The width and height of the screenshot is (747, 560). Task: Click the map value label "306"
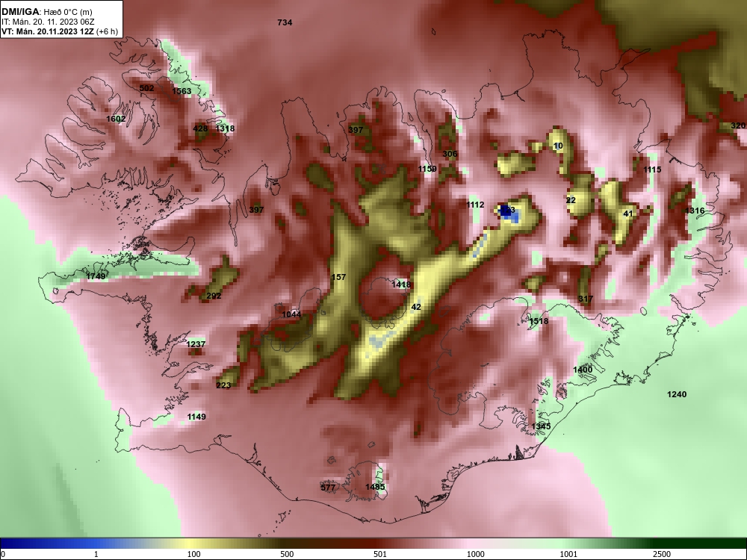click(x=450, y=154)
